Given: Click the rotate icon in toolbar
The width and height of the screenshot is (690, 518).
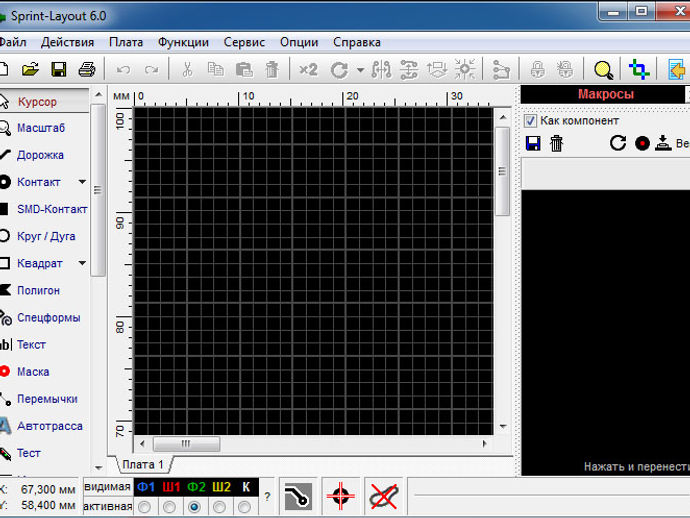Looking at the screenshot, I should (340, 70).
